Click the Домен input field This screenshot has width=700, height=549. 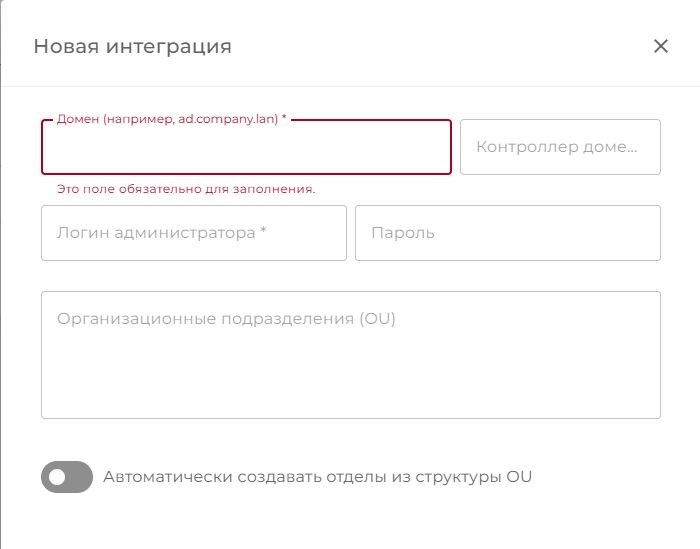246,149
